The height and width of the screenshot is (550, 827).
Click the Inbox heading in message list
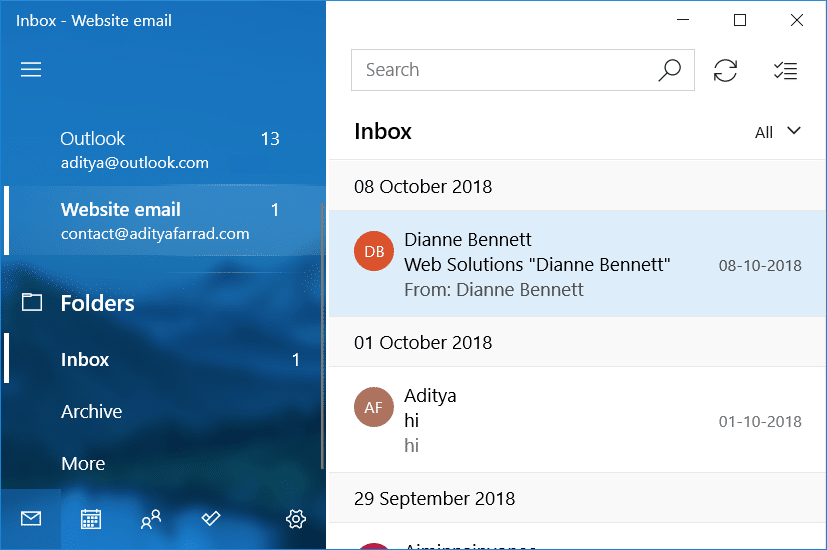(x=383, y=131)
